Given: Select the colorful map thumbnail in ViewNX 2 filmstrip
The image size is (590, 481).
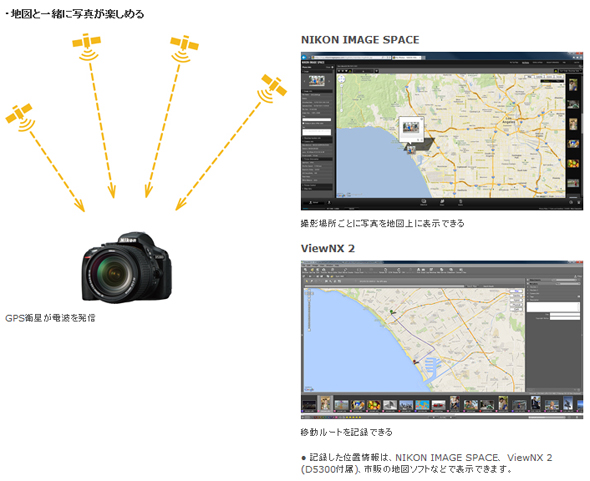Looking at the screenshot, I should (422, 405).
